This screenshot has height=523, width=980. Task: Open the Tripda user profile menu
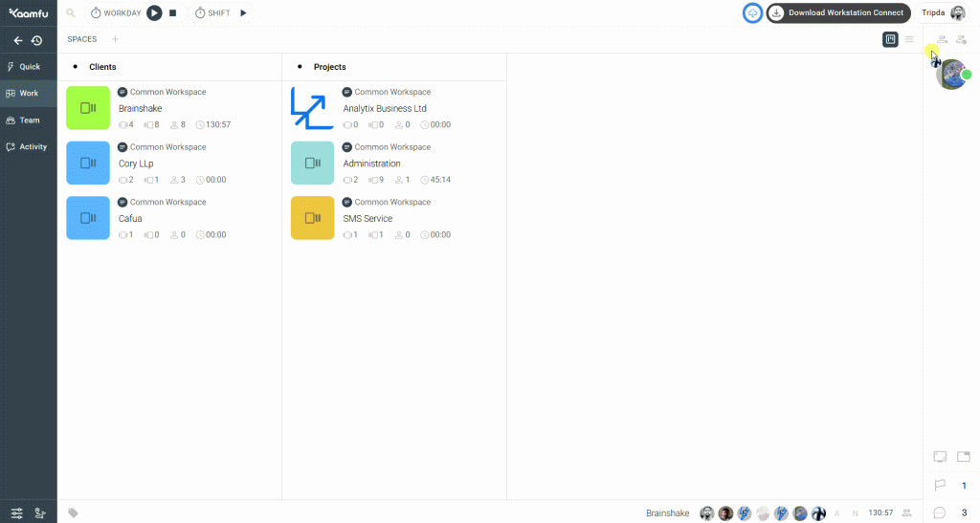(x=943, y=13)
